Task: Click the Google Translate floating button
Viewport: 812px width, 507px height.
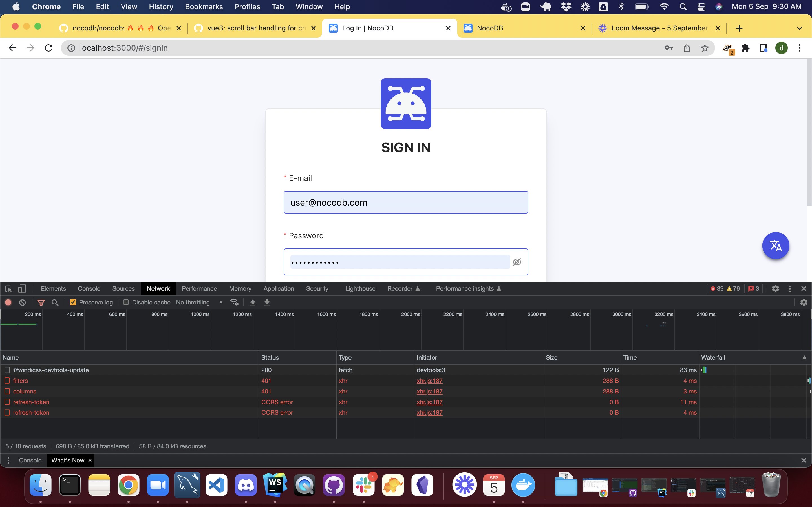Action: click(x=775, y=245)
